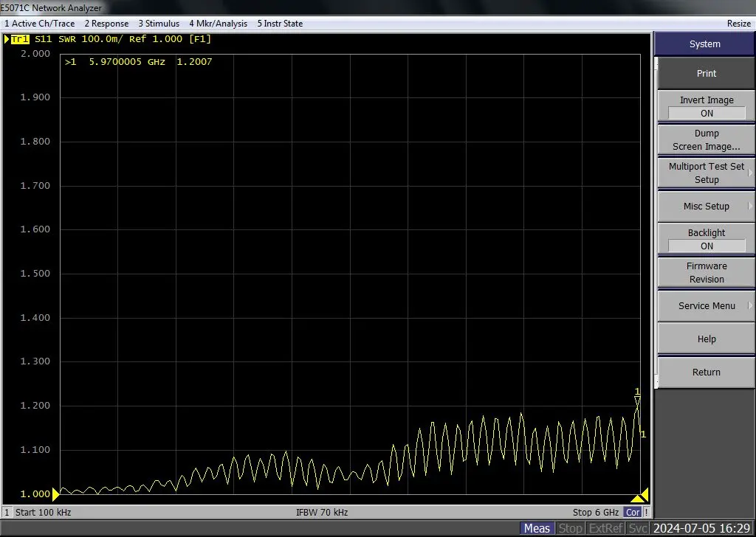Click the Start 100 kHz stimulus field

click(43, 512)
